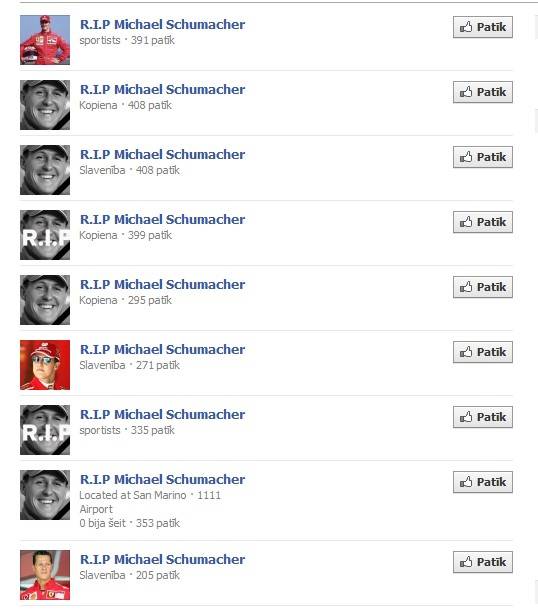This screenshot has height=610, width=538.
Task: Open thumbnail of Slavenība page with 205 likes
Action: tap(45, 575)
